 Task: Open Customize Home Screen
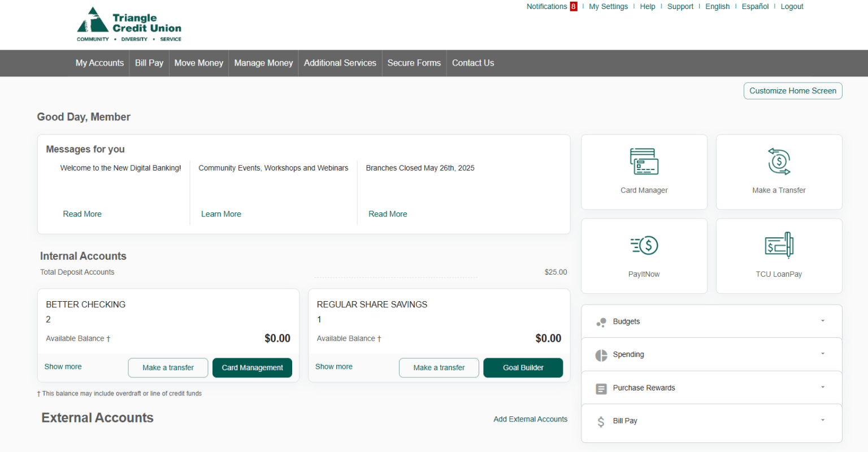792,90
